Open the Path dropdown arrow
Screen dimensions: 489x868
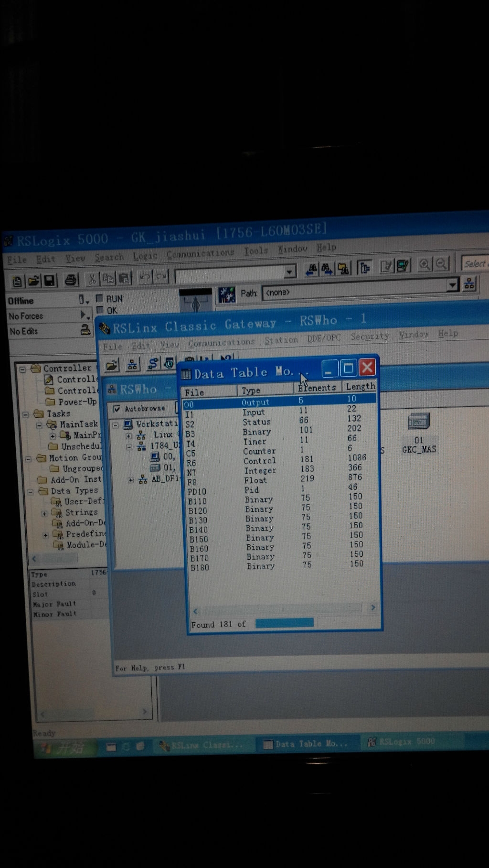click(452, 285)
